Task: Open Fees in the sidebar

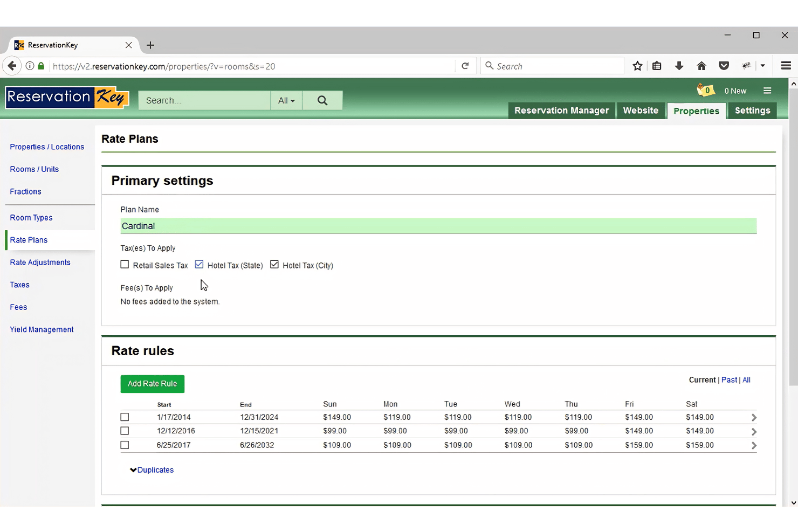Action: 18,307
